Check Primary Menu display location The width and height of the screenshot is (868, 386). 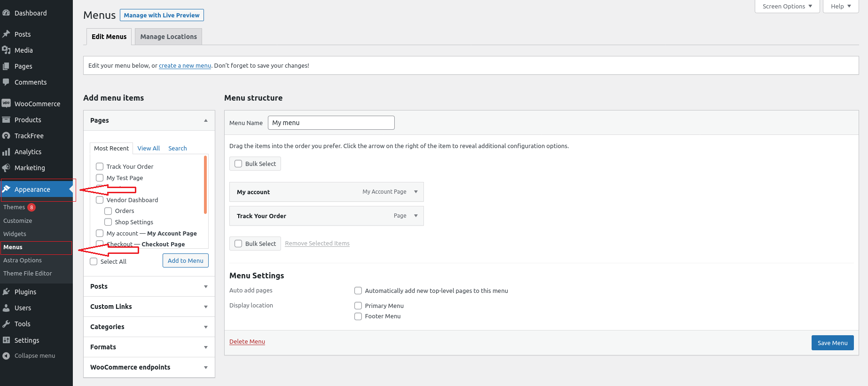(358, 306)
